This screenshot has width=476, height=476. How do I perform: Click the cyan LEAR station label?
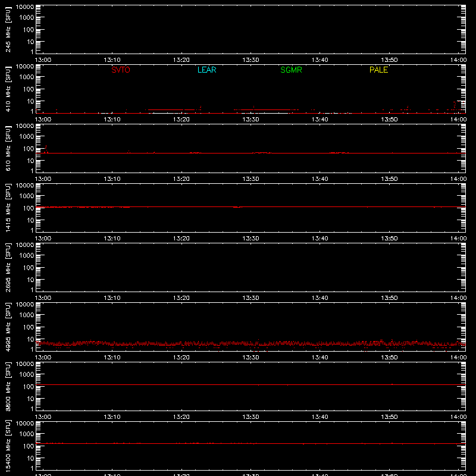coord(206,70)
